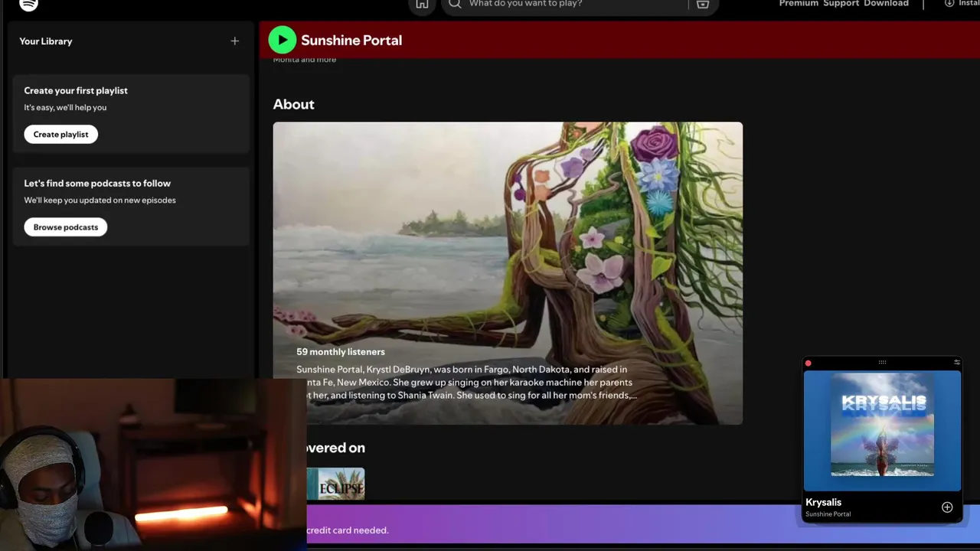Image resolution: width=980 pixels, height=551 pixels.
Task: Open mini player settings sliders icon
Action: pos(956,363)
